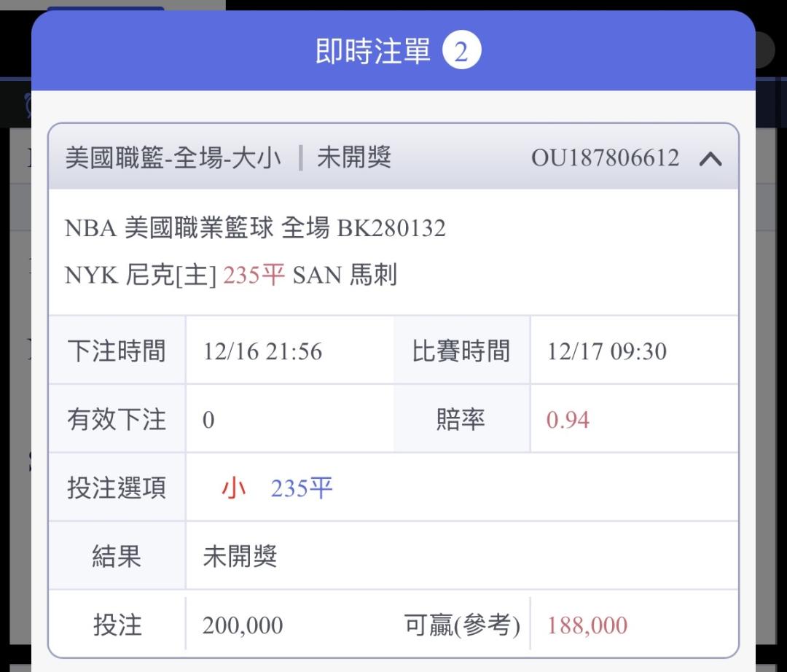Click the bet count badge showing 2

tap(461, 52)
